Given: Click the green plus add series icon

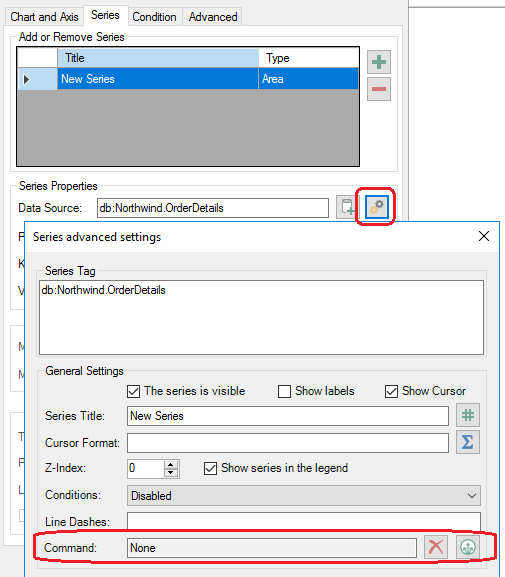Looking at the screenshot, I should click(379, 62).
